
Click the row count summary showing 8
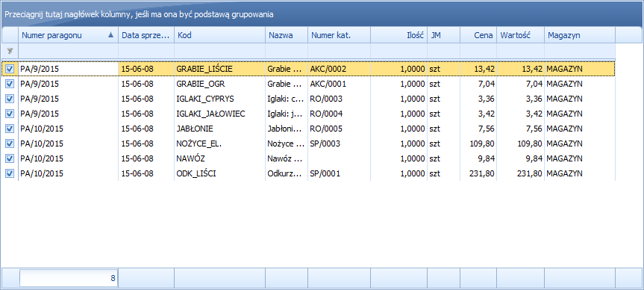69,278
